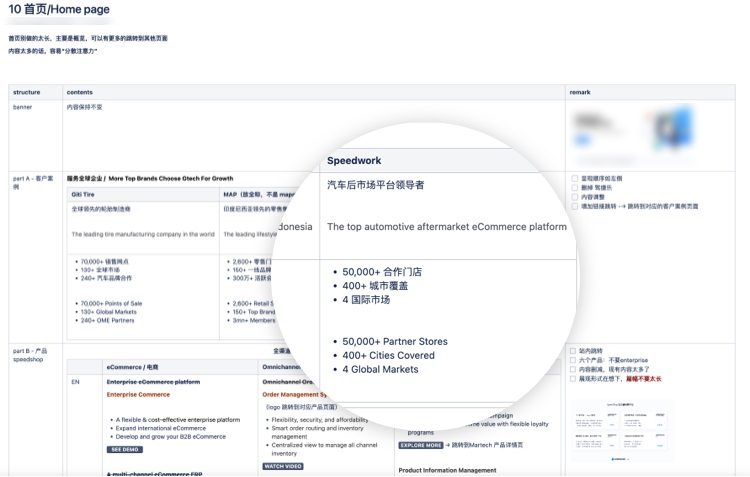Toggle the 内容调整 checkbox
The height and width of the screenshot is (477, 750).
pos(572,197)
